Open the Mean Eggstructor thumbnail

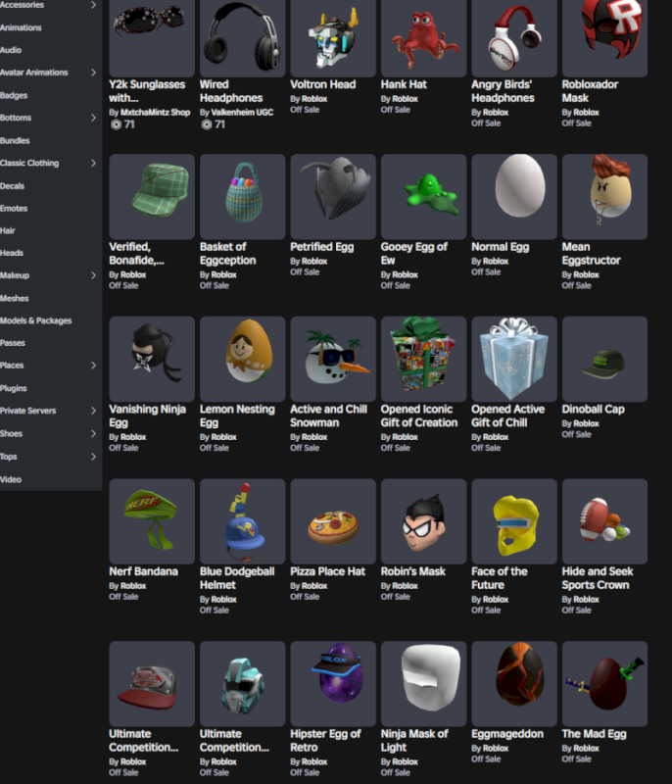(x=604, y=197)
